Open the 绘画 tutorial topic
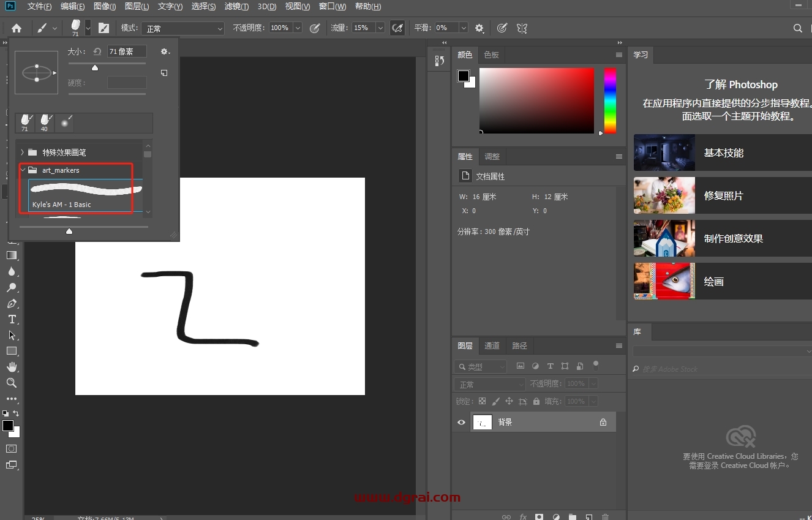 [723, 281]
